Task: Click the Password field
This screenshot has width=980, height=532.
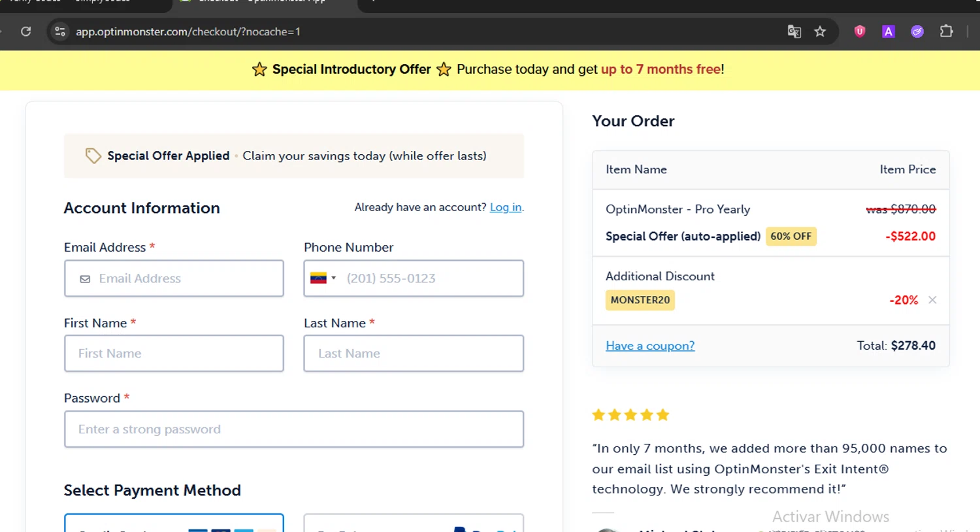Action: pos(294,429)
